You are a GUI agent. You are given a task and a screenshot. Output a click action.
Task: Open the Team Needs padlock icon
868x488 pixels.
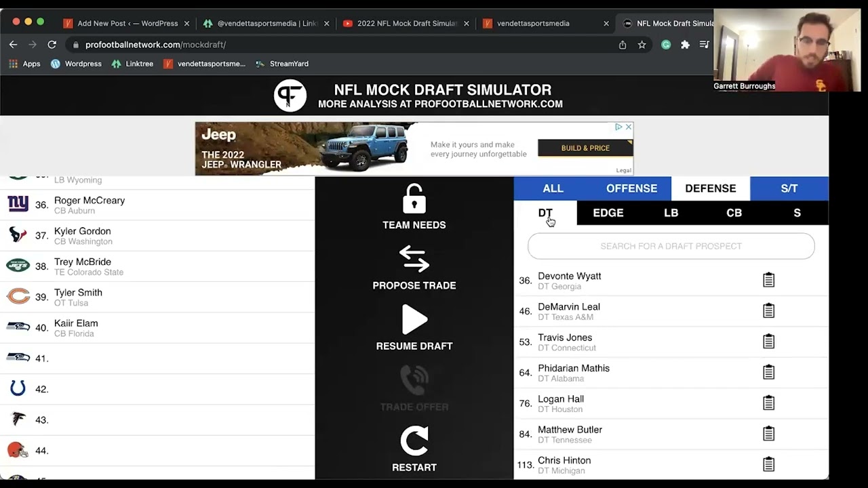414,199
